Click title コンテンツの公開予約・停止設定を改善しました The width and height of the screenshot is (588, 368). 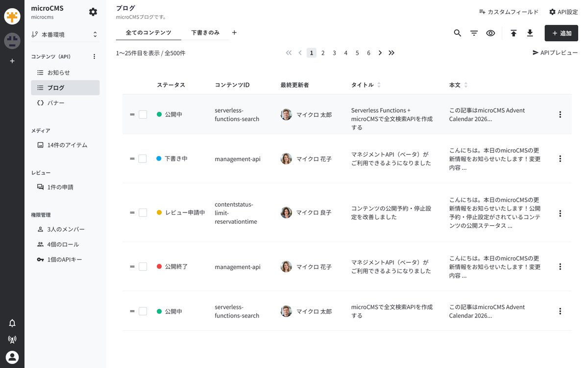pyautogui.click(x=392, y=212)
